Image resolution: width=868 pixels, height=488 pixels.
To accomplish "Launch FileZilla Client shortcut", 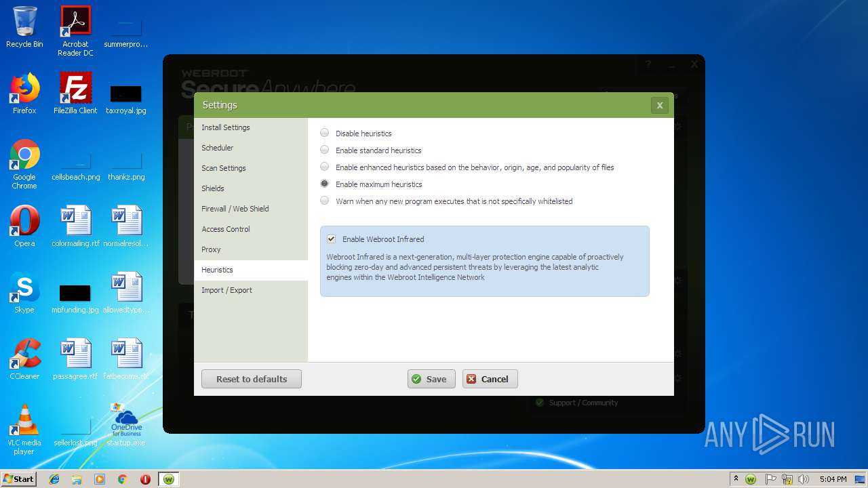I will tap(75, 94).
